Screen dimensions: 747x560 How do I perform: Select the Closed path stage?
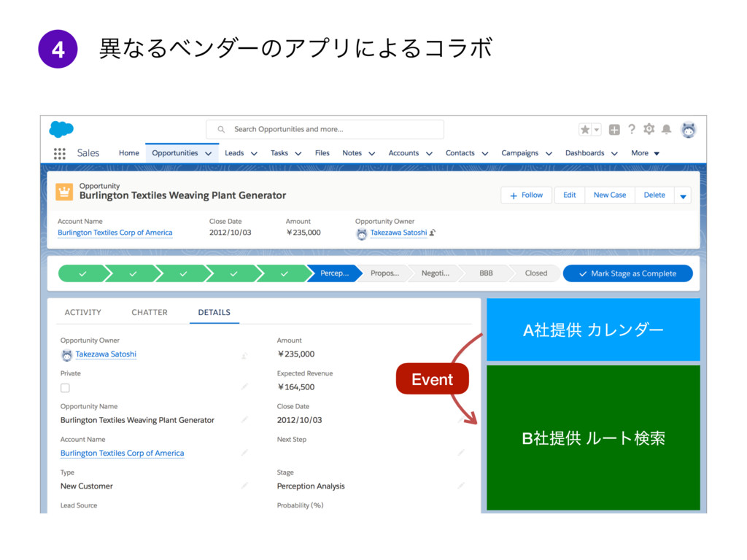coord(536,273)
